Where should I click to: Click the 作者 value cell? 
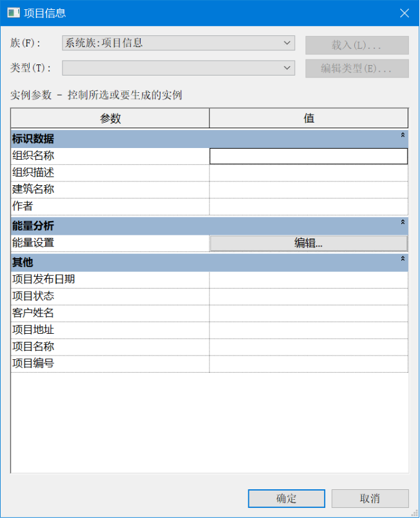[x=308, y=206]
